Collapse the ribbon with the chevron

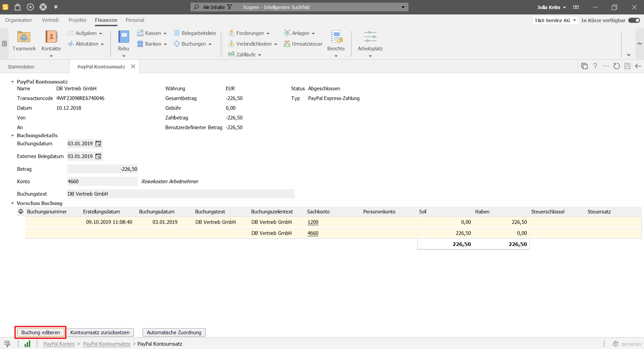pyautogui.click(x=629, y=55)
